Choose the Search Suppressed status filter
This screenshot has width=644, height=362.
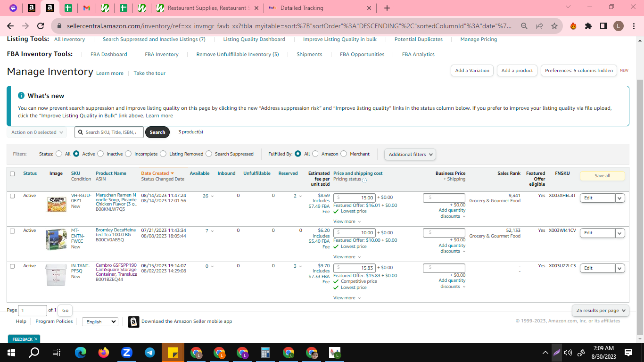(209, 154)
